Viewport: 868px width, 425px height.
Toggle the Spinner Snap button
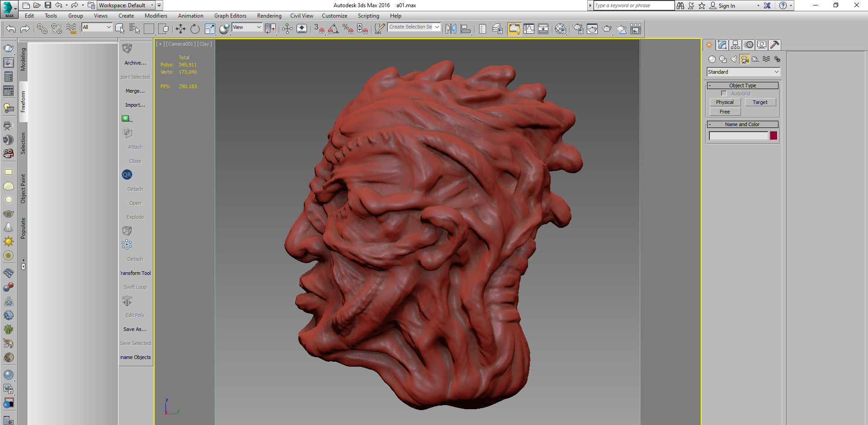tap(362, 29)
